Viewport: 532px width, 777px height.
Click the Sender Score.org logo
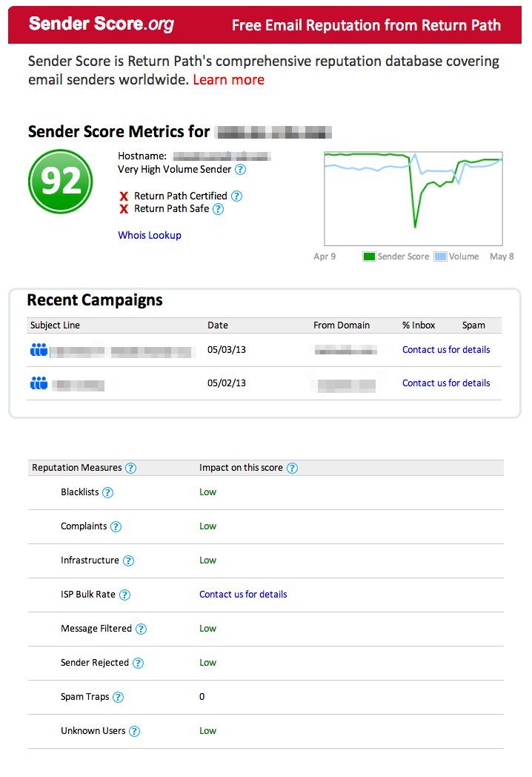102,24
